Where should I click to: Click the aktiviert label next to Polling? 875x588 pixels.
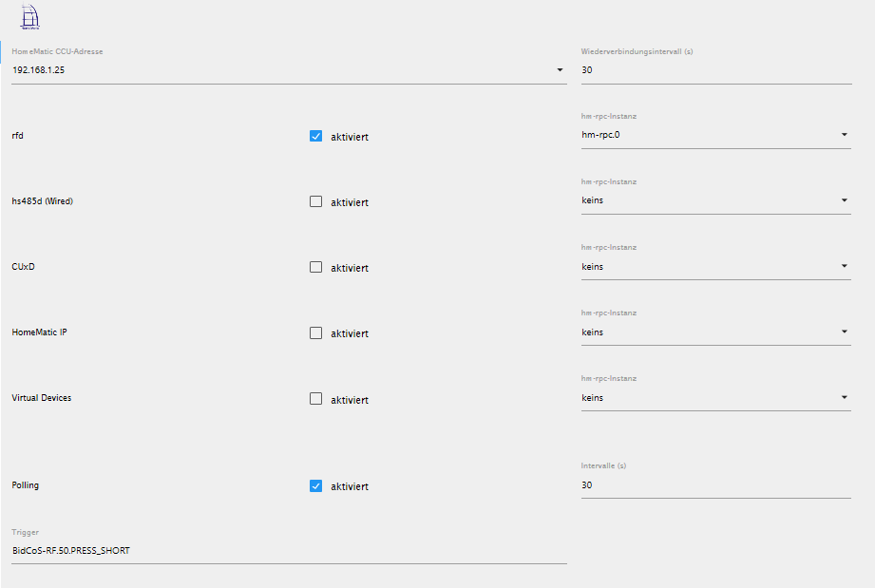350,486
